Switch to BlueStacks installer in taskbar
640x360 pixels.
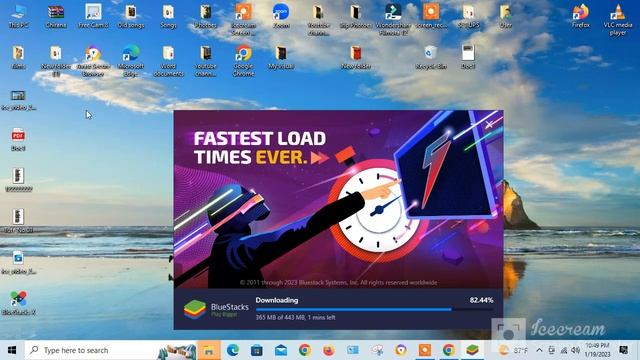472,350
